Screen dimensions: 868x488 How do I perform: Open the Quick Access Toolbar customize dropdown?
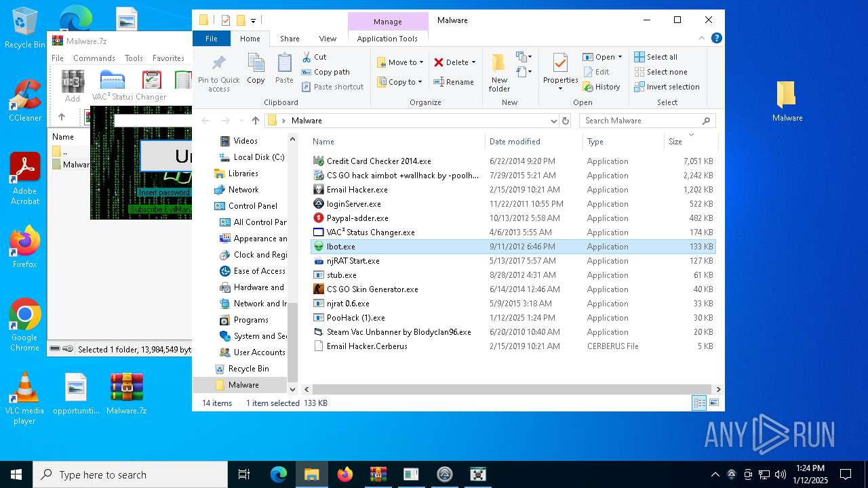254,20
